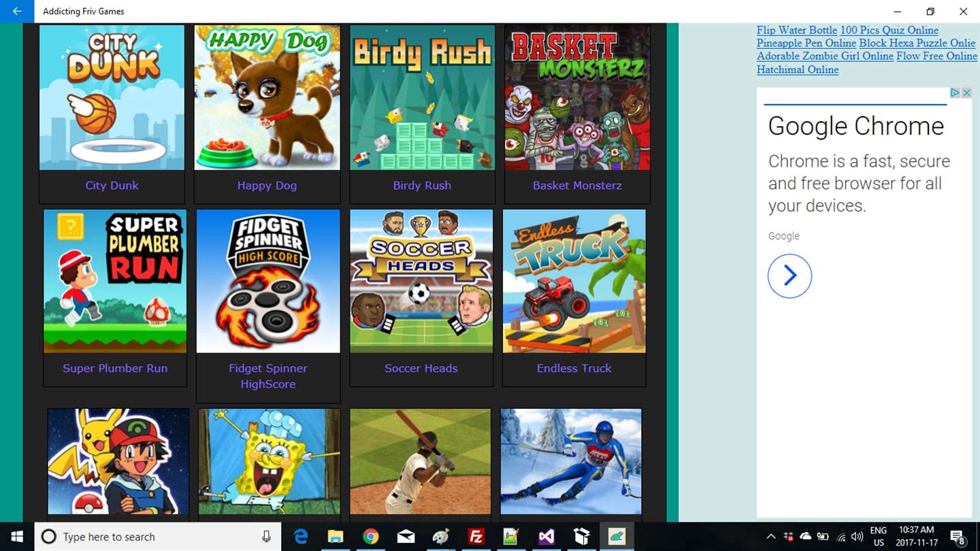Open the Mail app from the taskbar
Image resolution: width=980 pixels, height=551 pixels.
click(x=406, y=537)
